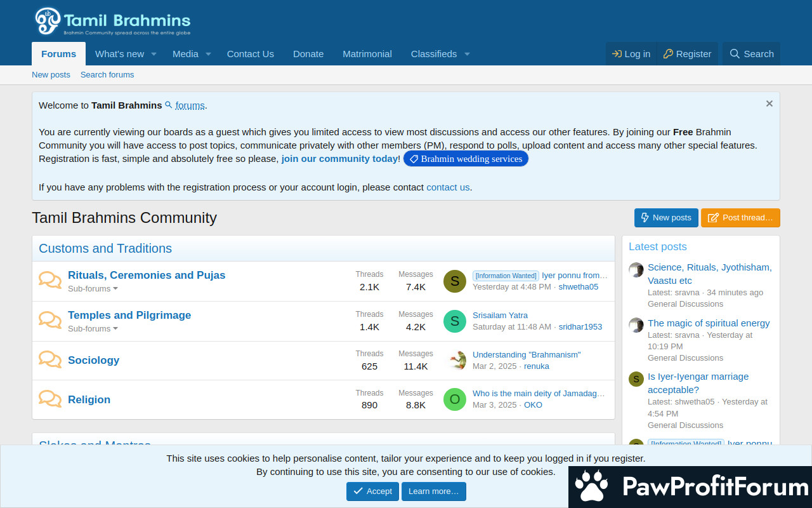Open The magic of spiritual energy
This screenshot has width=812, height=508.
pos(709,323)
